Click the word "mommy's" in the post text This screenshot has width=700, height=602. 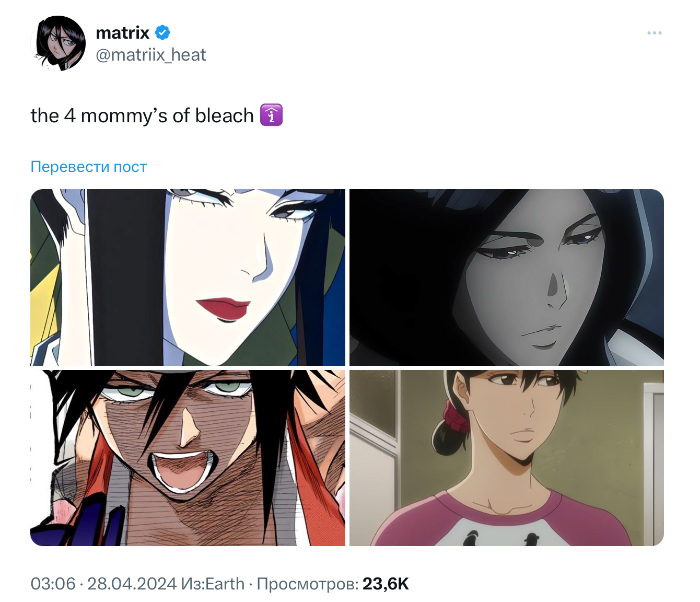pos(124,115)
